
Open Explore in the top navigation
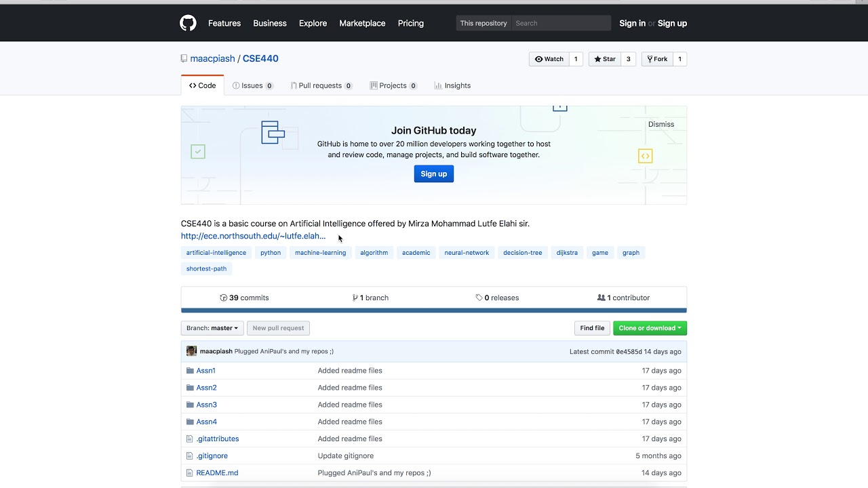313,23
